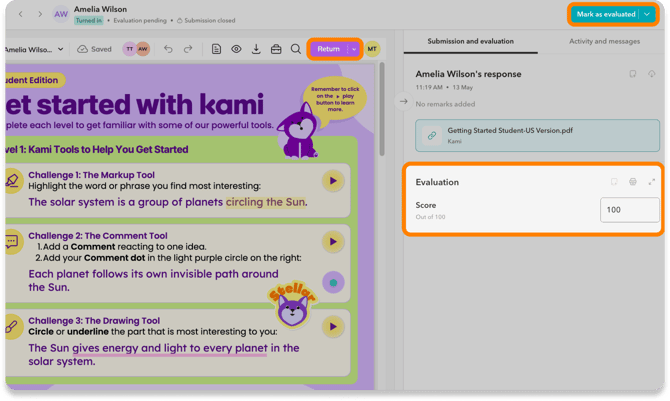Click the MT user avatar
Screen dimensions: 670x401
[x=372, y=49]
